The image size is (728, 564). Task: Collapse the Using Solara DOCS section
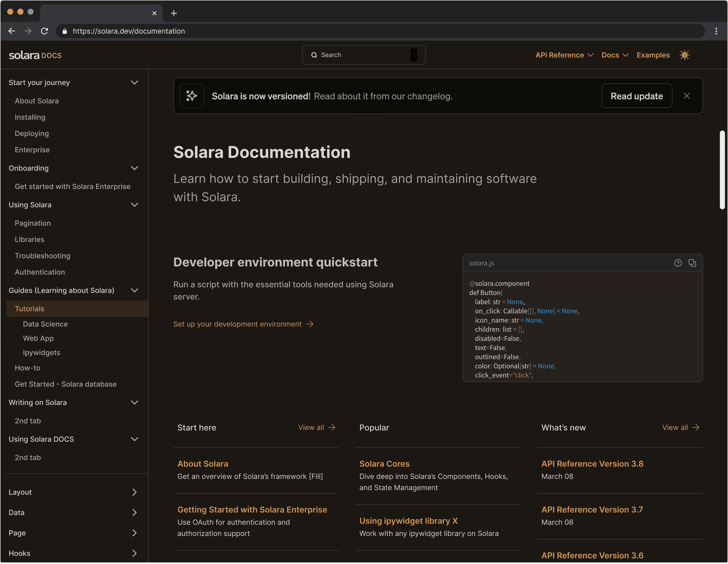134,439
